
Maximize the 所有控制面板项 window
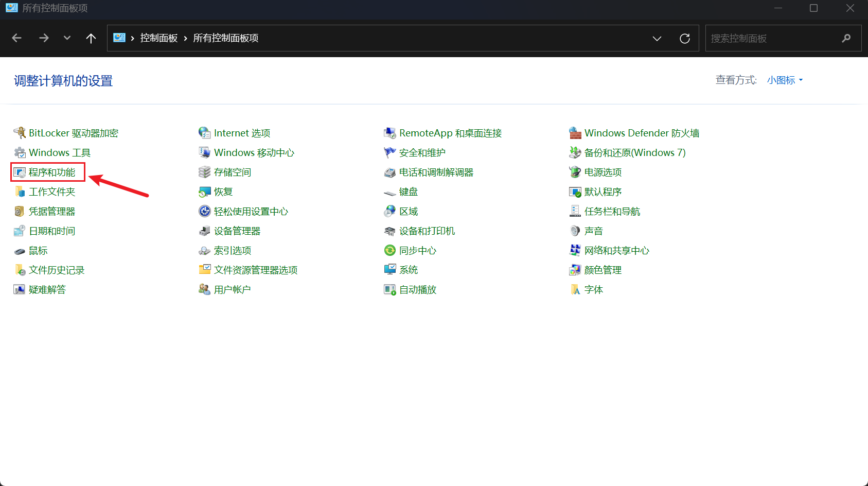pos(813,8)
